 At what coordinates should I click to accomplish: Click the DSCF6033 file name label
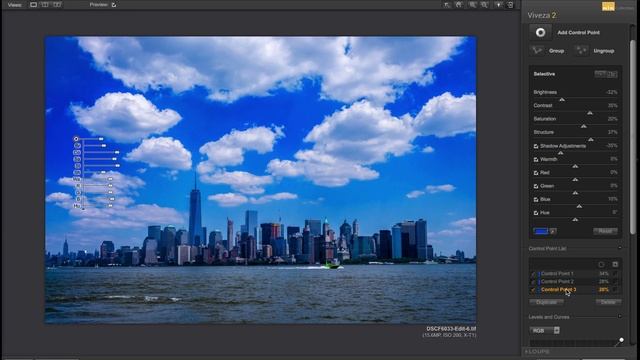click(451, 329)
